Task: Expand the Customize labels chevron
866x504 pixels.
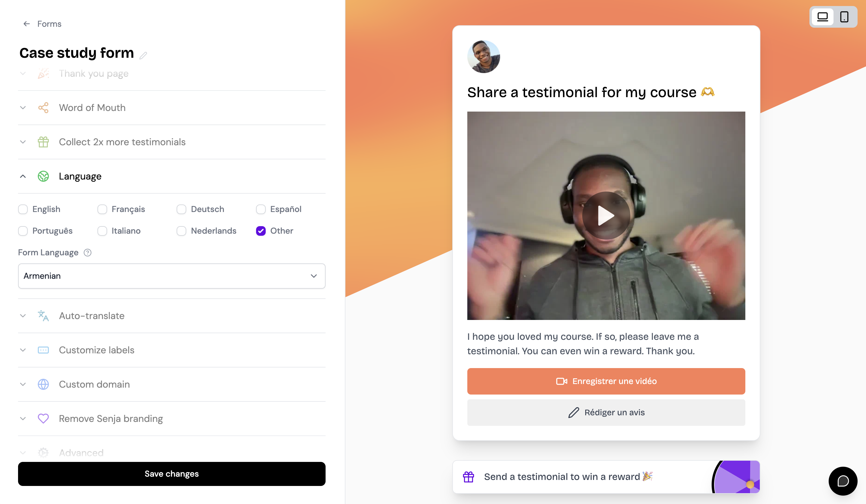Action: [23, 350]
